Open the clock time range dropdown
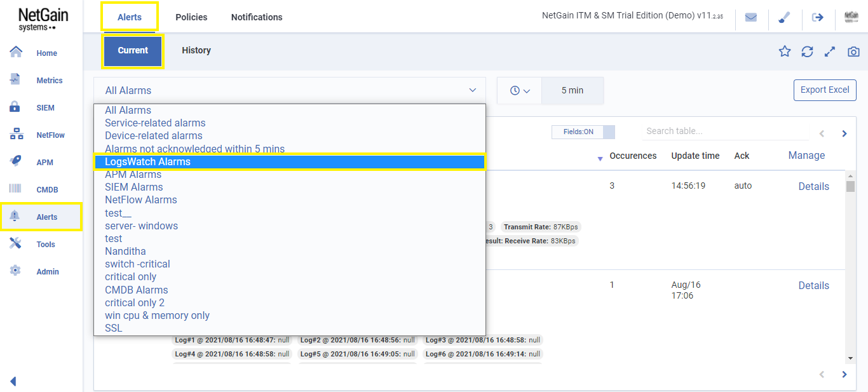The width and height of the screenshot is (868, 392). coord(519,90)
